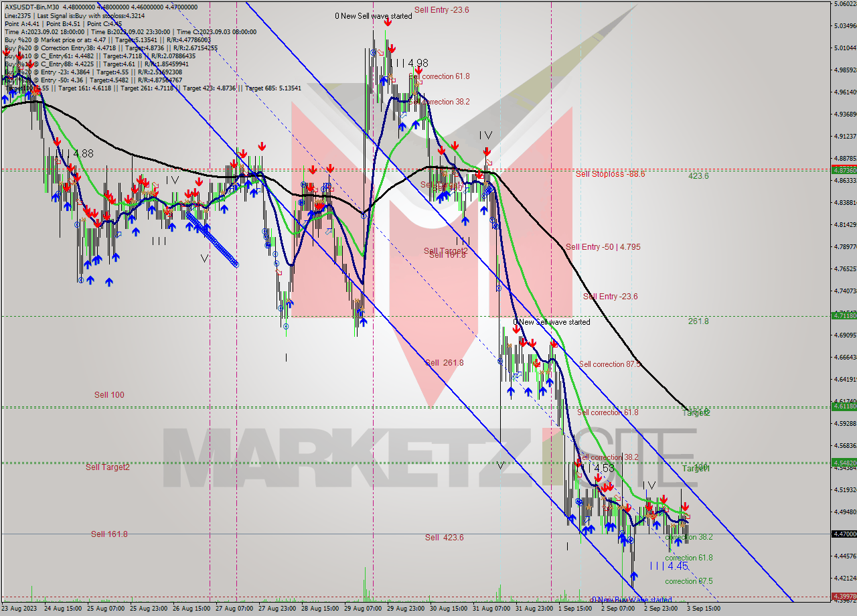Select the green 4.54820 price axis tag

click(x=844, y=462)
